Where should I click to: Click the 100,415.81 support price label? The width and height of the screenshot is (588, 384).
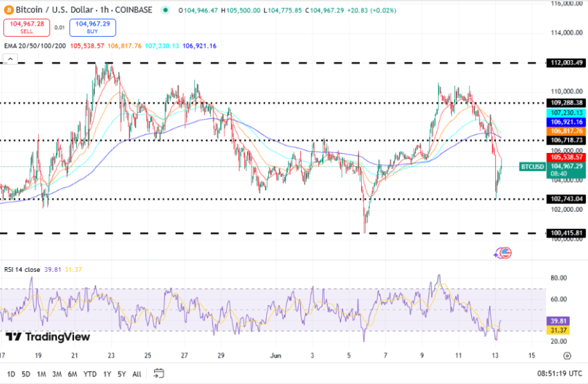(x=566, y=233)
